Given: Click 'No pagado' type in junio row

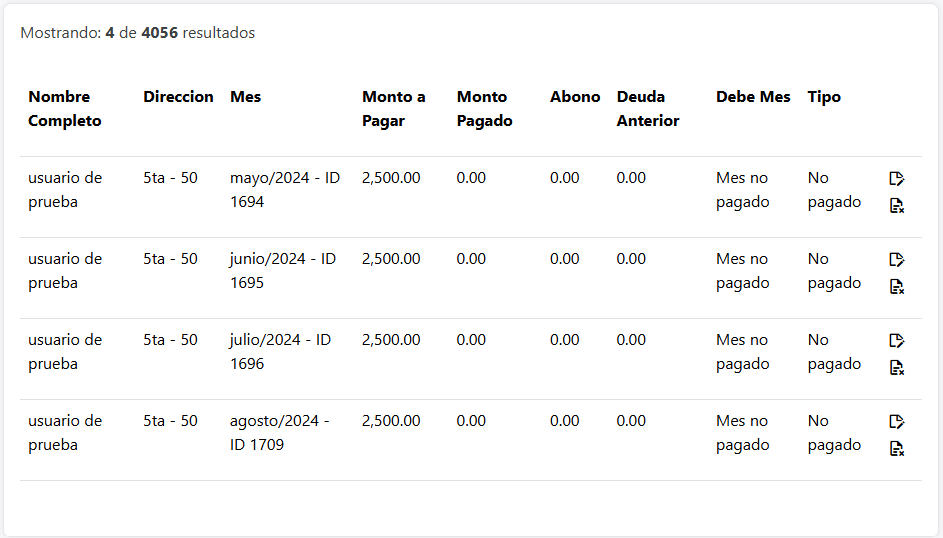Looking at the screenshot, I should click(834, 271).
